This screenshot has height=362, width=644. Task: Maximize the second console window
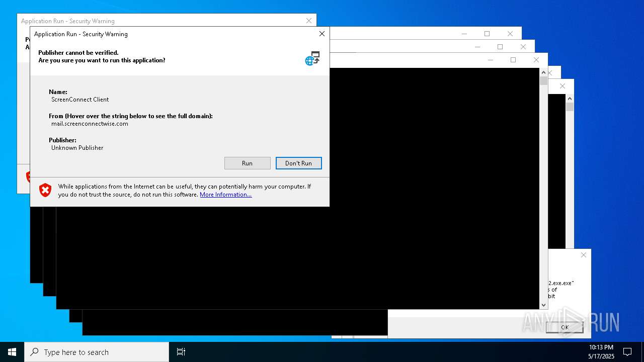[x=500, y=47]
